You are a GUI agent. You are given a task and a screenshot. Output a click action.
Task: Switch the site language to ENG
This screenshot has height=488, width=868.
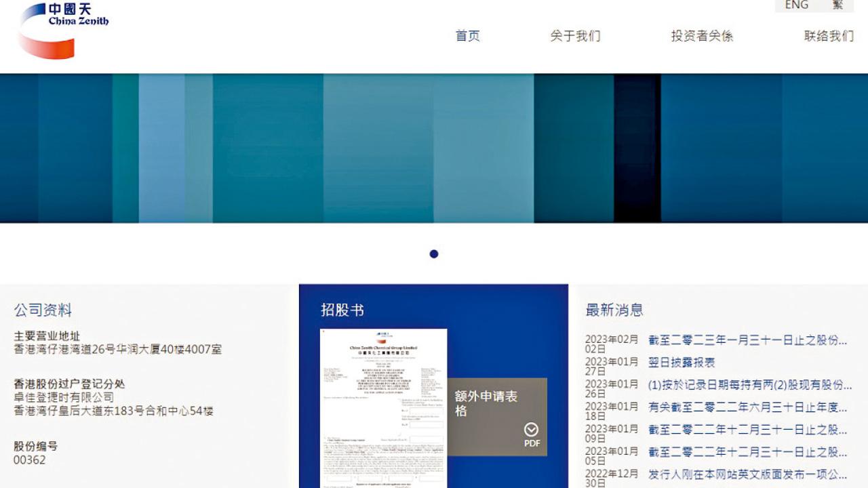(x=797, y=5)
